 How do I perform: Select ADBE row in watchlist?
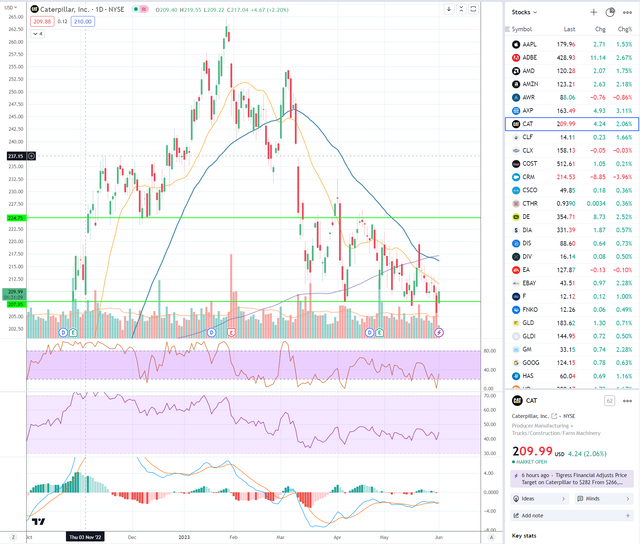tap(572, 58)
